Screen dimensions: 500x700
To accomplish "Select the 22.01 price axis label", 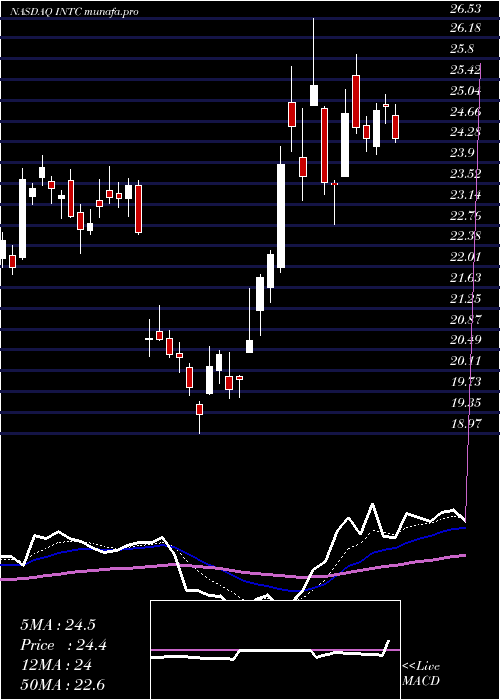I will click(x=465, y=257).
